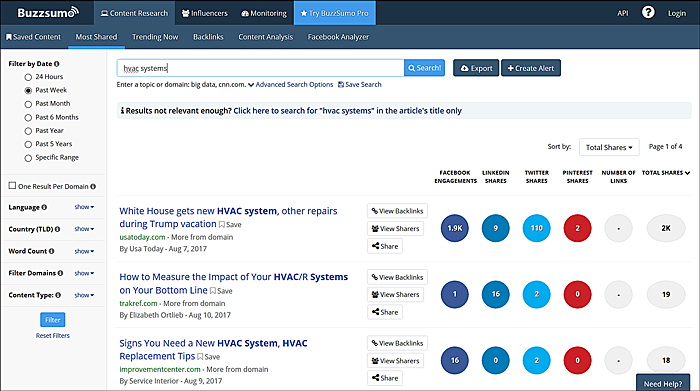Click the info icon next to Filter by Date
This screenshot has height=391, width=700.
(57, 64)
